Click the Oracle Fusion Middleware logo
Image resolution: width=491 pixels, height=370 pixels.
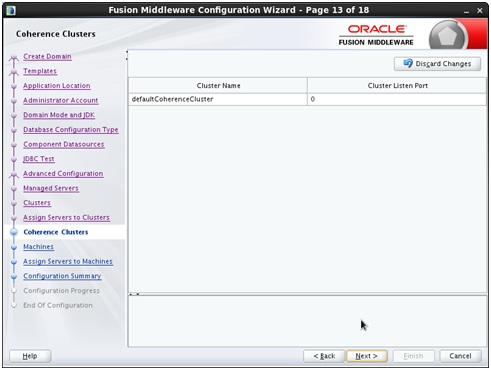376,35
